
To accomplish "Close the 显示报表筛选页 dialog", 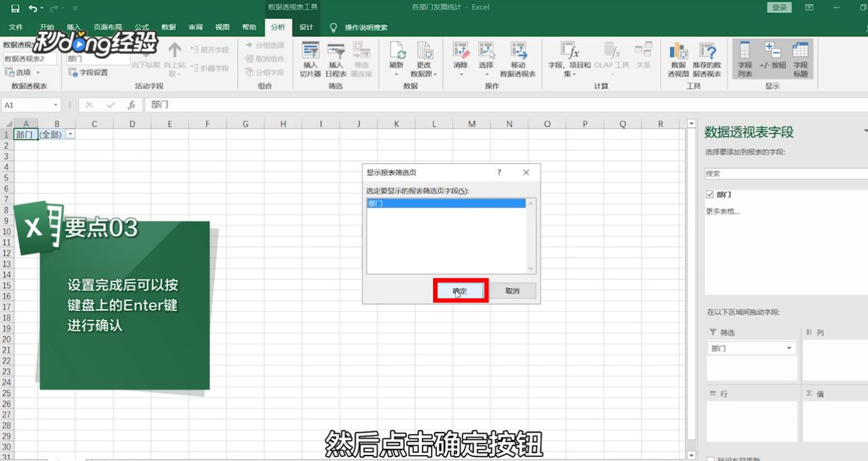I will (526, 173).
